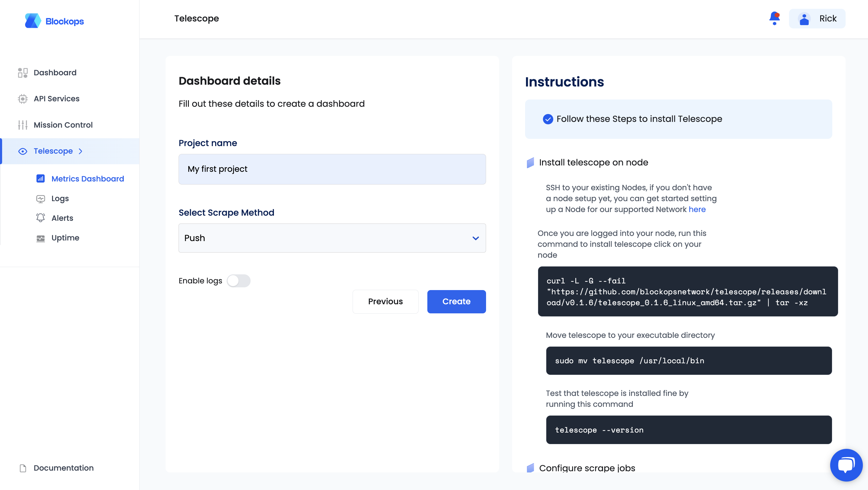Click the marker icon beside Configure scrape jobs
The width and height of the screenshot is (868, 490).
(x=530, y=468)
